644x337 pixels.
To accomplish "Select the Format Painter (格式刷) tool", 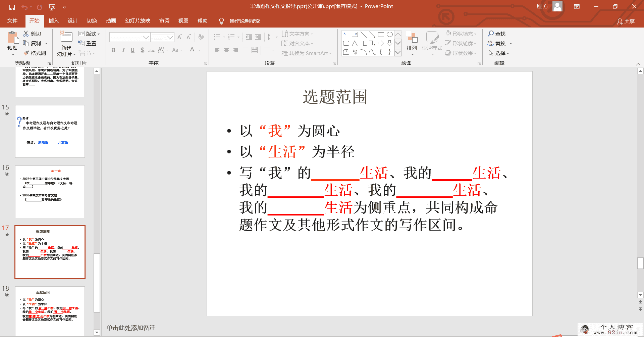I will (x=35, y=53).
